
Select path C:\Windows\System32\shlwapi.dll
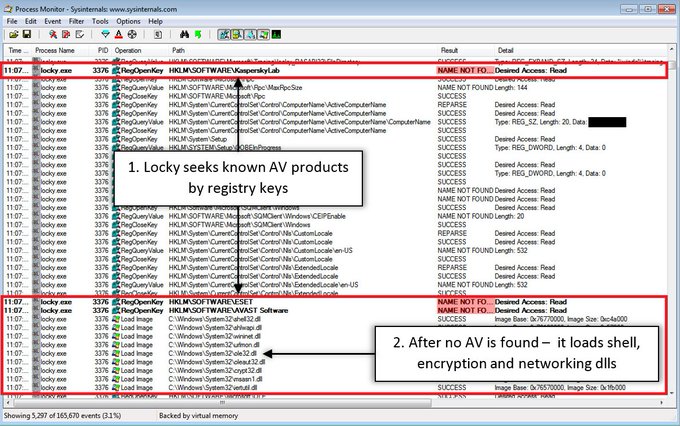point(215,328)
